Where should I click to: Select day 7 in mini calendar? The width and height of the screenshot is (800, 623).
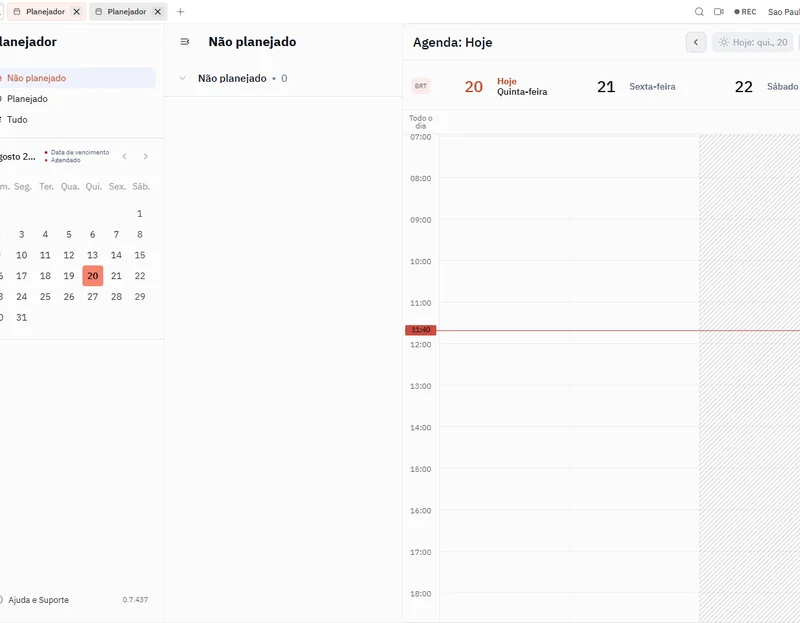point(116,235)
